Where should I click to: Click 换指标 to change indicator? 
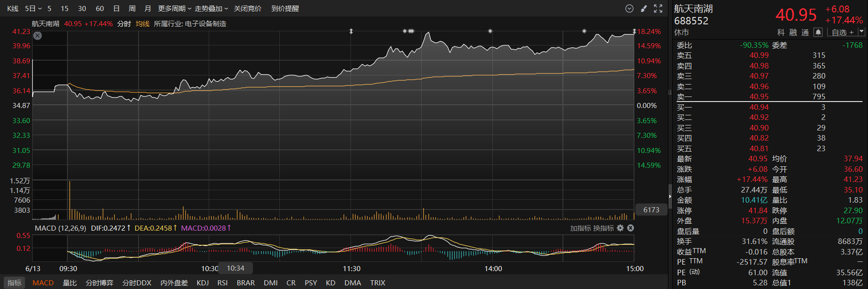pos(603,228)
